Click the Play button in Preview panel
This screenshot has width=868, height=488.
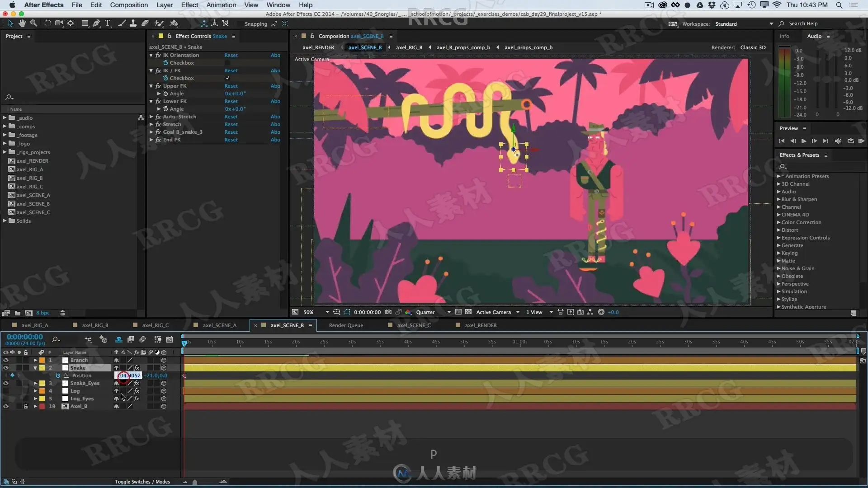pyautogui.click(x=804, y=141)
